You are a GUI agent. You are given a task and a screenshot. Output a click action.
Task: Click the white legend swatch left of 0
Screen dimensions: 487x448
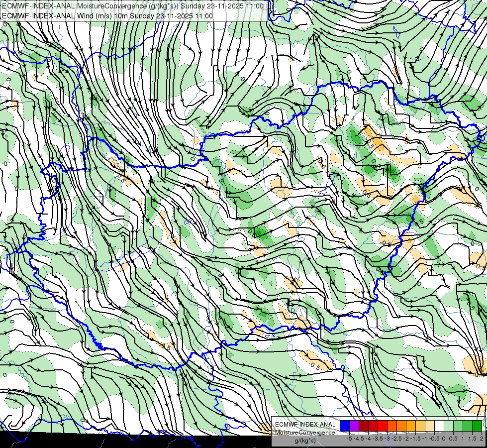(x=439, y=426)
